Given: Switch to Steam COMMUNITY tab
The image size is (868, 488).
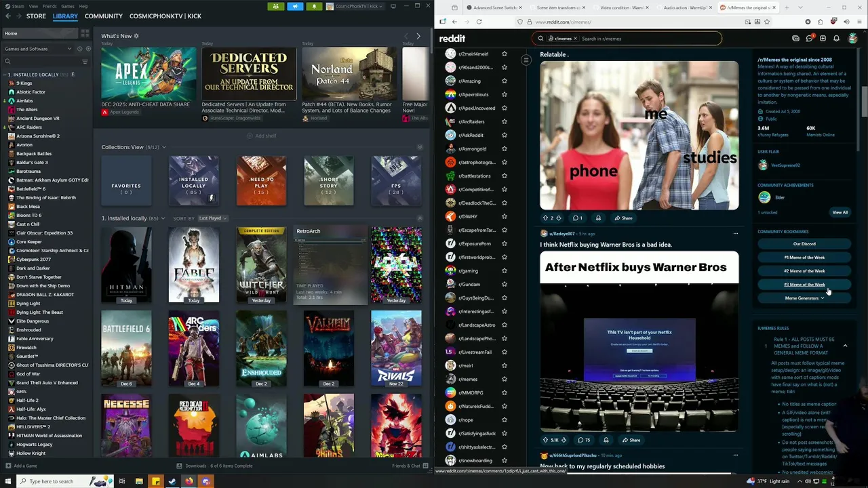Looking at the screenshot, I should (x=104, y=16).
